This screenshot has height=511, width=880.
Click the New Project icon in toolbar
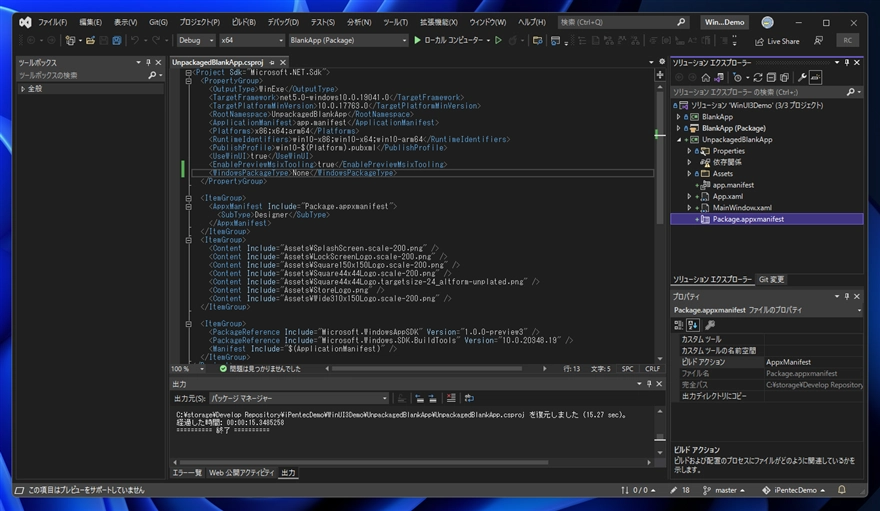[x=70, y=40]
